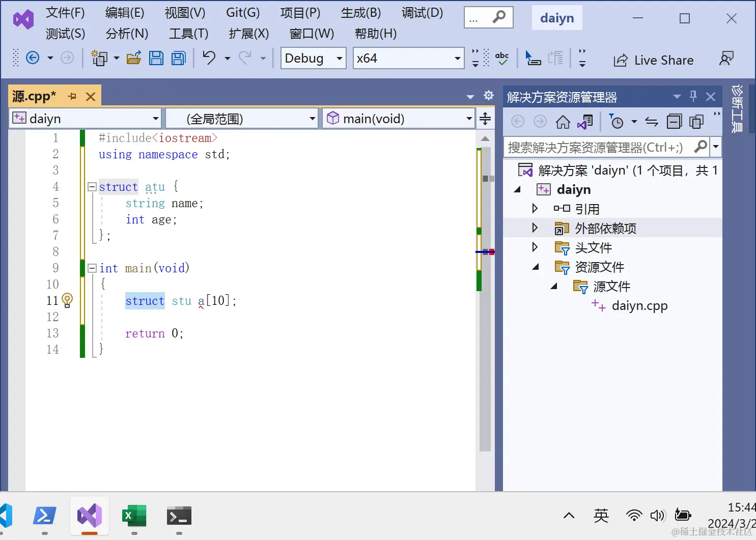Click Visual Studio taskbar icon
Screen dimensions: 756x540
[x=90, y=516]
